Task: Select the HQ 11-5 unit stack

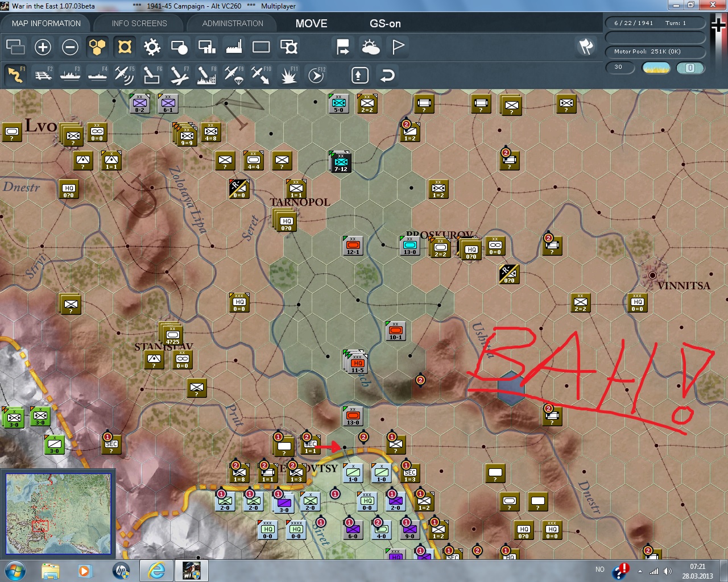Action: (x=357, y=363)
